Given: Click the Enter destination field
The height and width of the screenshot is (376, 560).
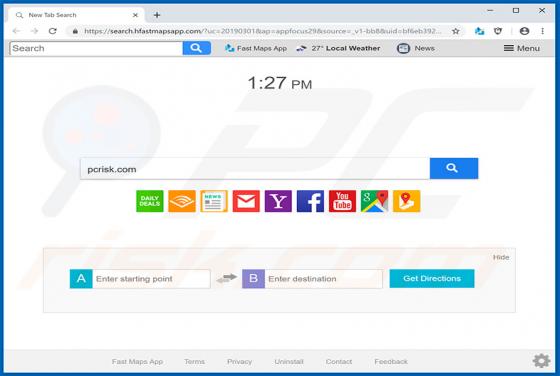Looking at the screenshot, I should tap(324, 279).
